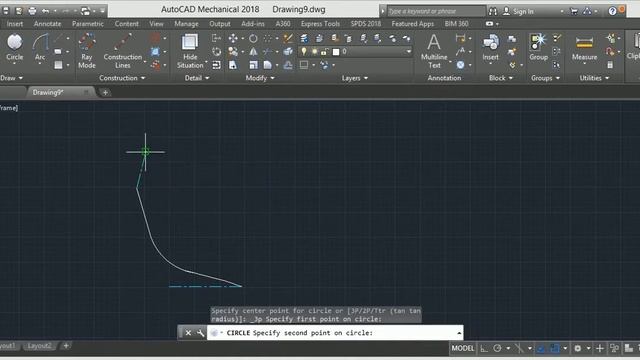
Task: Activate Ray Mode in the Construction panel
Action: coord(87,51)
